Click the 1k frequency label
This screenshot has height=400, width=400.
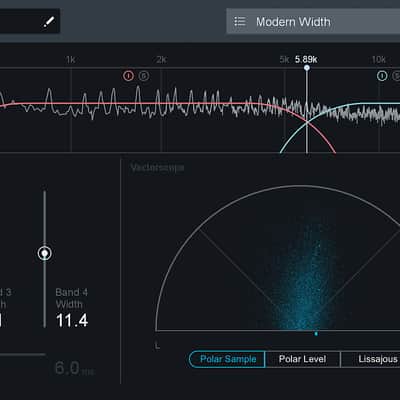tap(71, 60)
